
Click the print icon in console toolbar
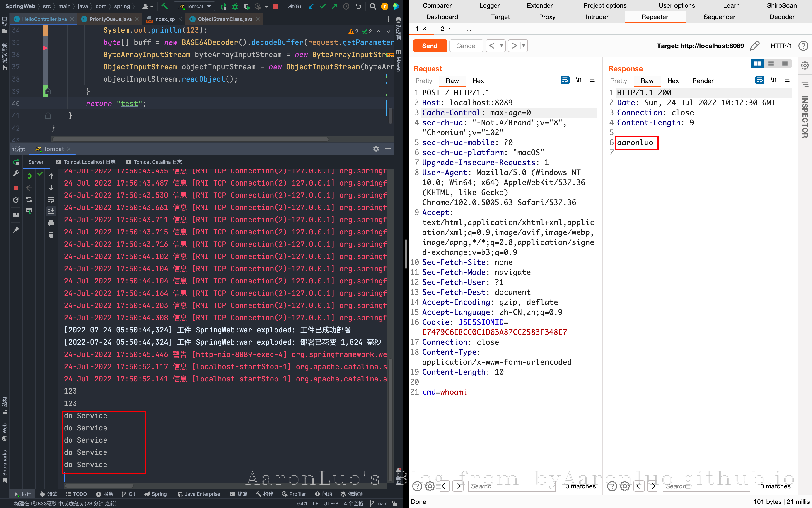coord(51,223)
